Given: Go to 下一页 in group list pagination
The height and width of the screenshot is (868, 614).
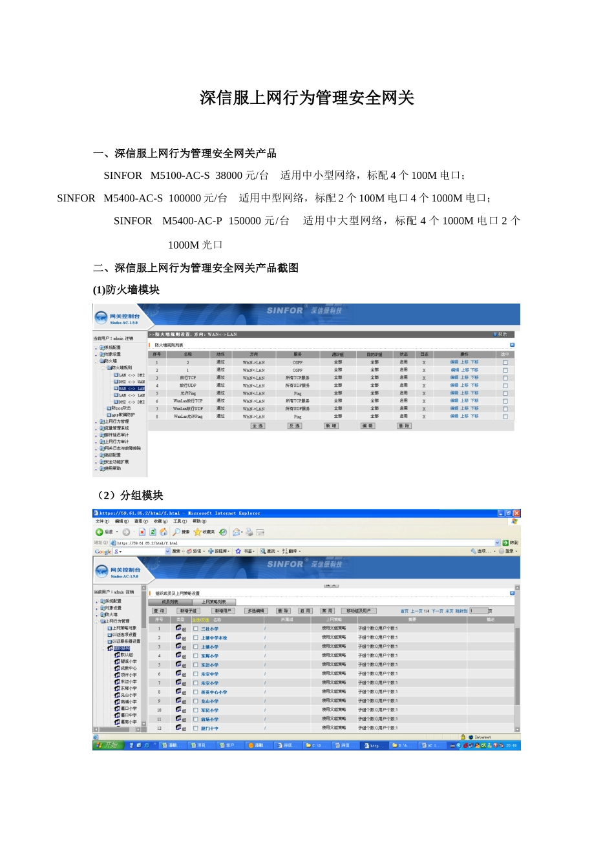Looking at the screenshot, I should coord(438,610).
